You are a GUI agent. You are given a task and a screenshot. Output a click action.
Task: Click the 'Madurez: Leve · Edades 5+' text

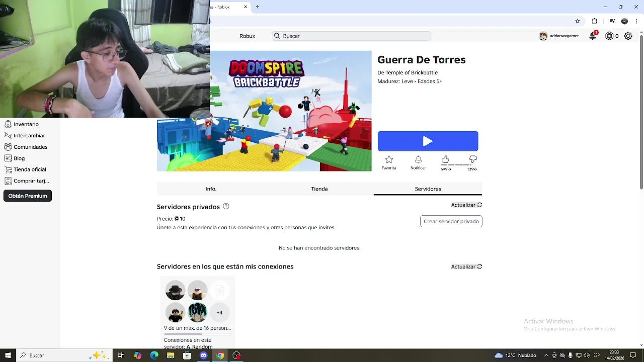pyautogui.click(x=410, y=81)
